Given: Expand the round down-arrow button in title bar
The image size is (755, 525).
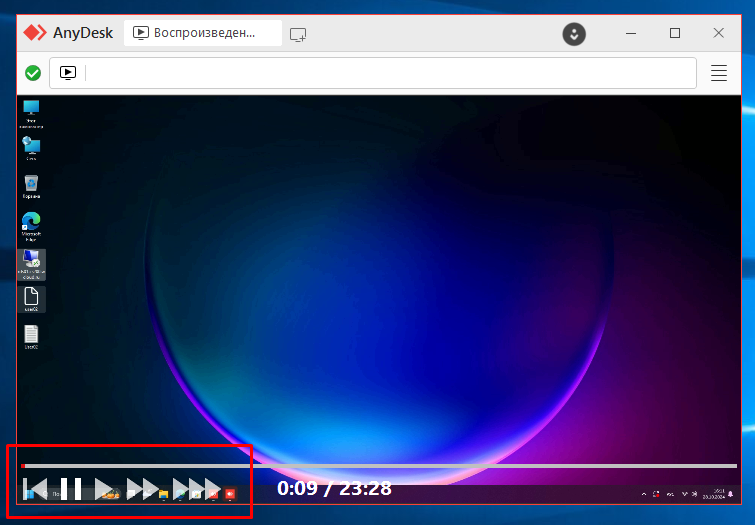Looking at the screenshot, I should click(x=574, y=33).
